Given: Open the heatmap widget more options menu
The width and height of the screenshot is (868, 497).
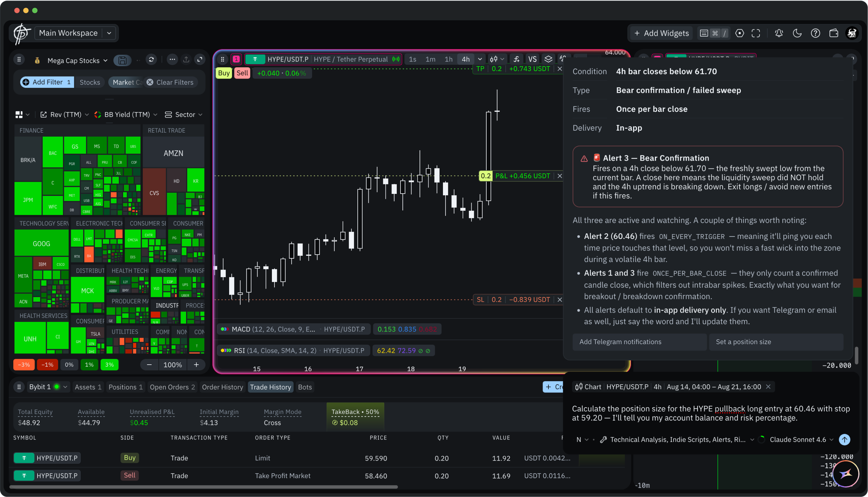Looking at the screenshot, I should 172,60.
